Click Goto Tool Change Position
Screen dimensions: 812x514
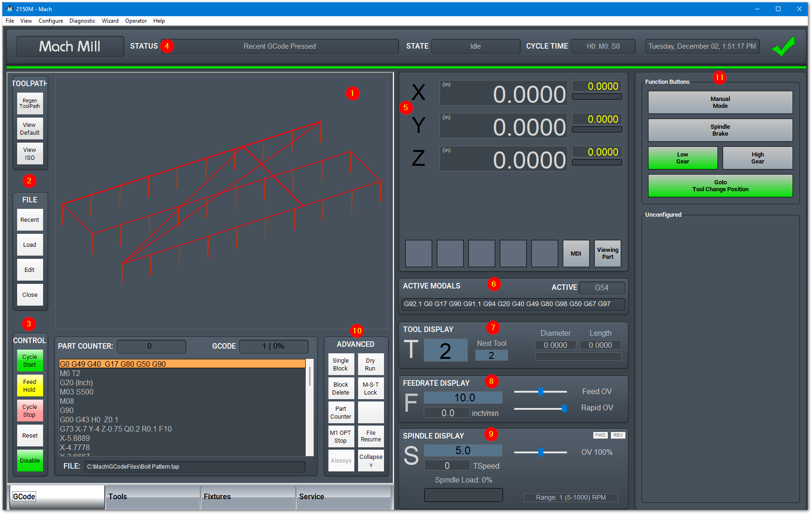pyautogui.click(x=720, y=186)
